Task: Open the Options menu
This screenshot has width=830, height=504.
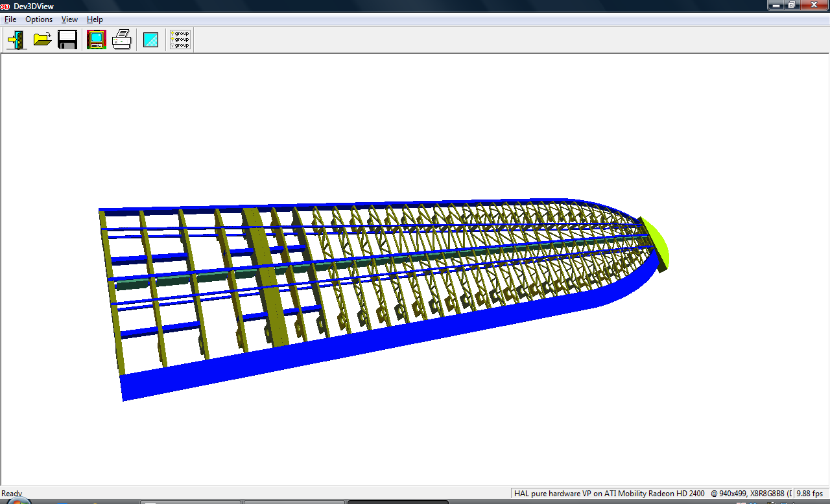Action: click(39, 19)
